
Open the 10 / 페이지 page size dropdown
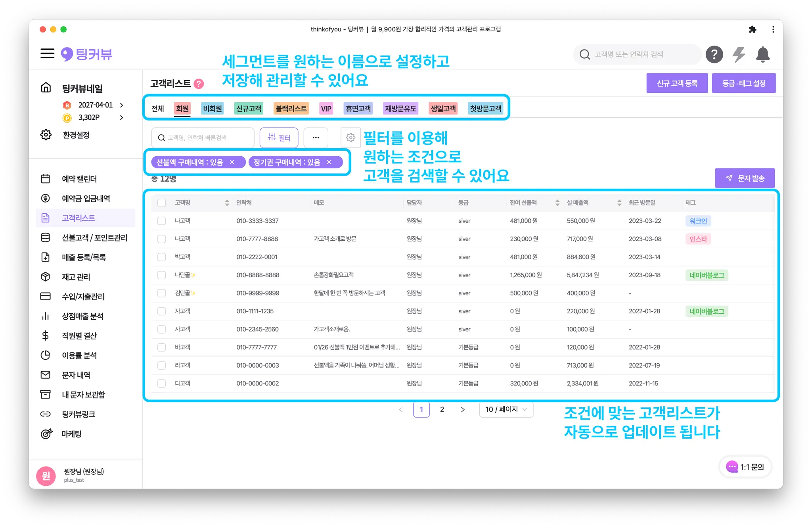coord(506,410)
